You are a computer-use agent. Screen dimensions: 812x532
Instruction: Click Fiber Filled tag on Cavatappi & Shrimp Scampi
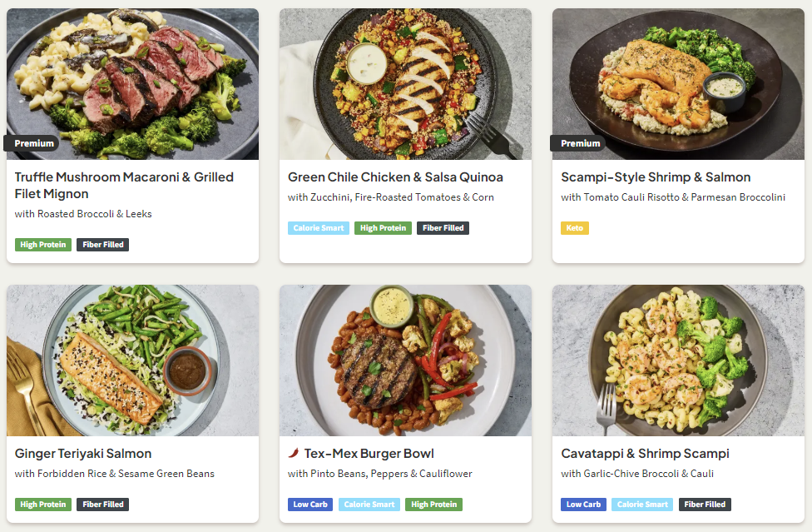705,505
